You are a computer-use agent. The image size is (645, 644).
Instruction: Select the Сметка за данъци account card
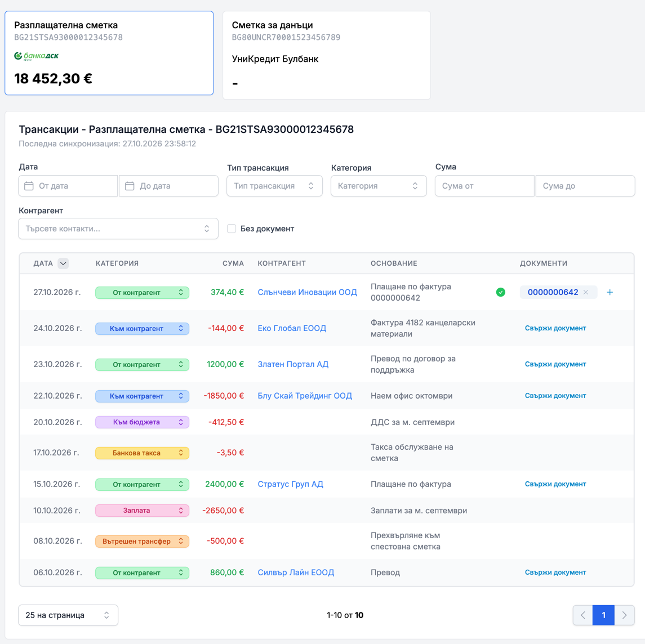(x=327, y=55)
